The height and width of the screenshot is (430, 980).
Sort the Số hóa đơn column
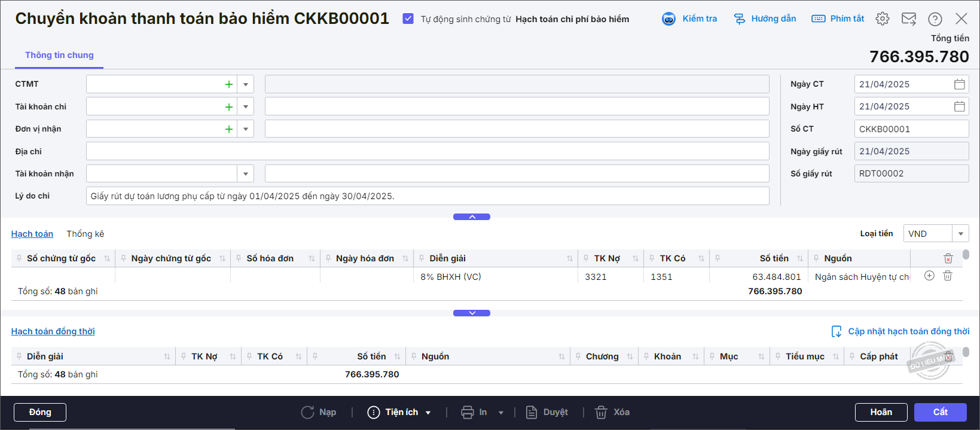(x=312, y=258)
